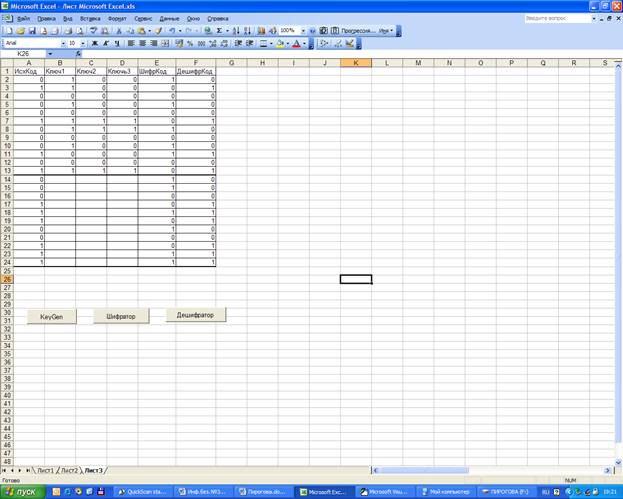Click the Undo arrow icon

172,31
